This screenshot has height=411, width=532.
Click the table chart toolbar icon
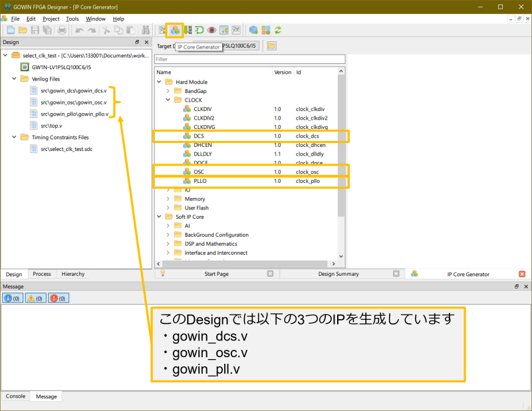pos(224,30)
